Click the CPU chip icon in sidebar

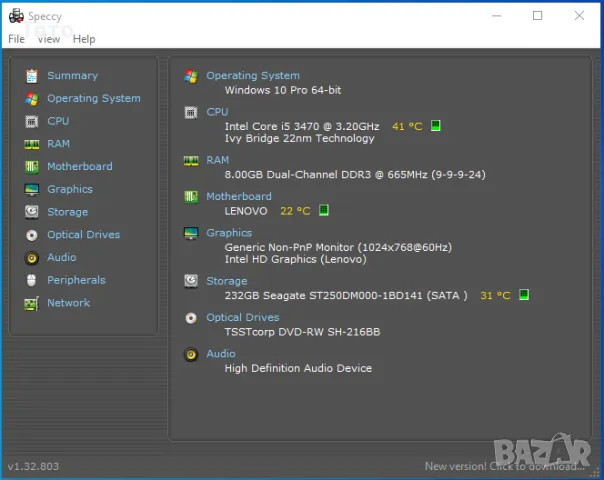point(32,121)
